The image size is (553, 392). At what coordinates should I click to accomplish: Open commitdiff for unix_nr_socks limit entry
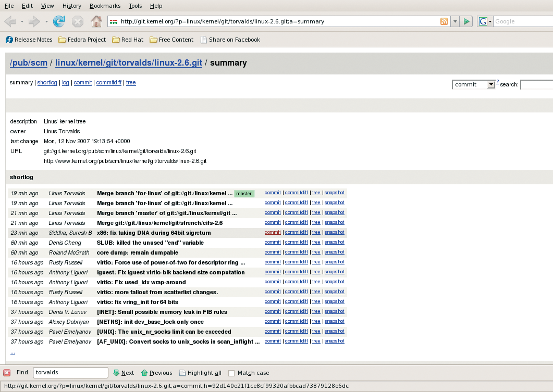click(x=296, y=331)
